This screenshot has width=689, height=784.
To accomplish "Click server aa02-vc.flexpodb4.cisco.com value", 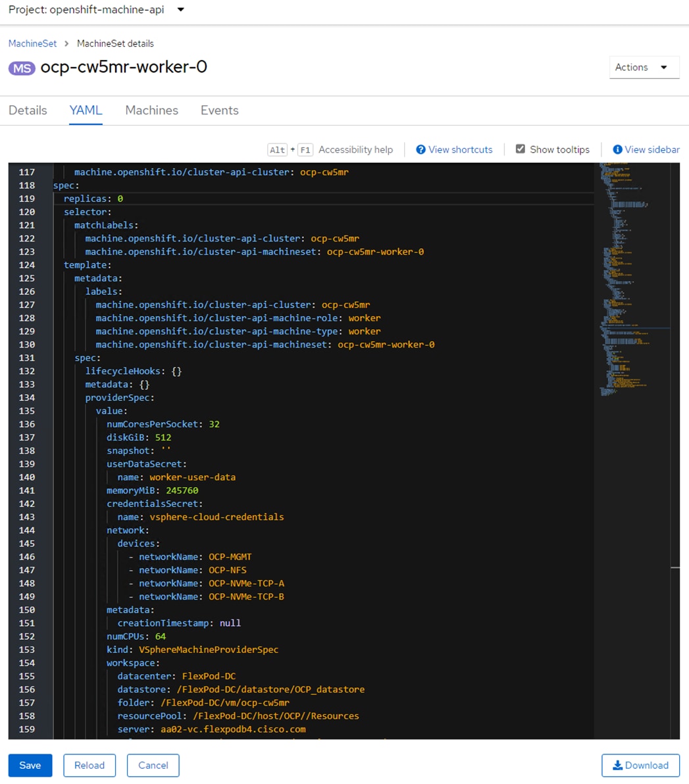I will (x=233, y=729).
